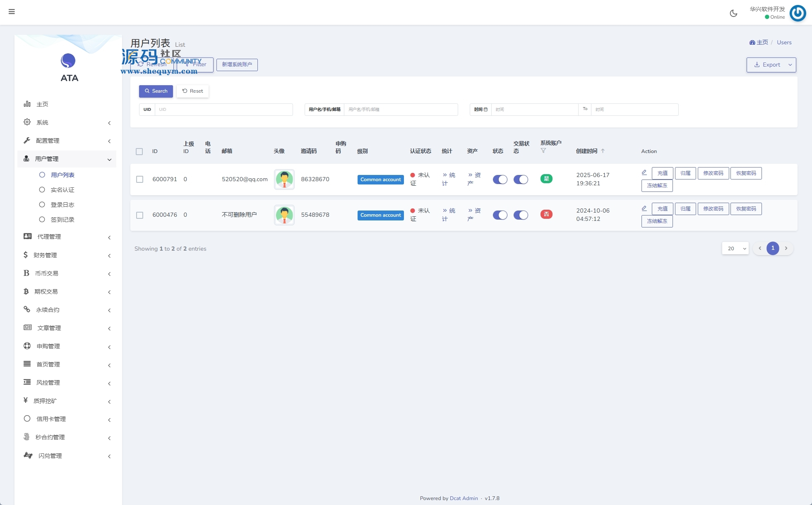The height and width of the screenshot is (505, 812).
Task: Click the 系统账户 column filter icon
Action: point(543,151)
